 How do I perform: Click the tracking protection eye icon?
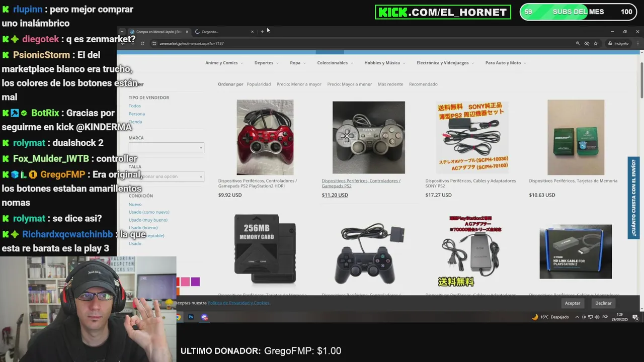[x=587, y=43]
